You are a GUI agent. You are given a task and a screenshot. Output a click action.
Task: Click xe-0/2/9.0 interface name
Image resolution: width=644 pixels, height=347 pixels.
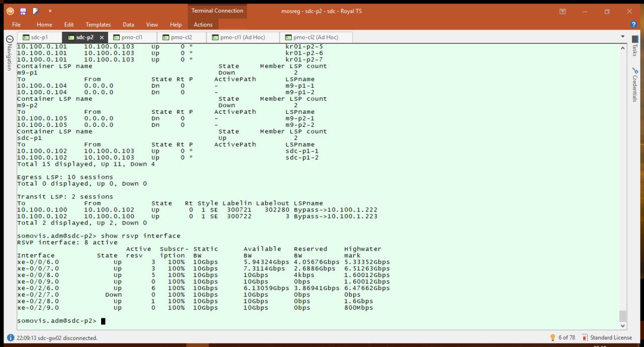(38, 308)
